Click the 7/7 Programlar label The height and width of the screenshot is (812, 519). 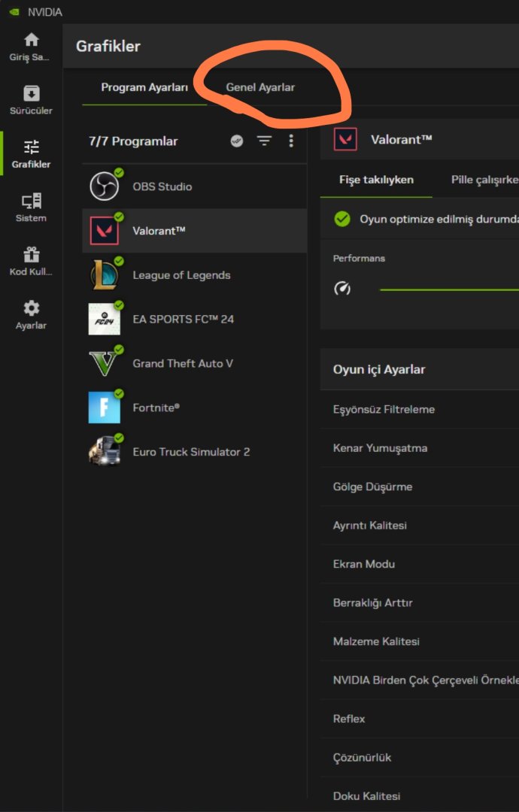(133, 141)
